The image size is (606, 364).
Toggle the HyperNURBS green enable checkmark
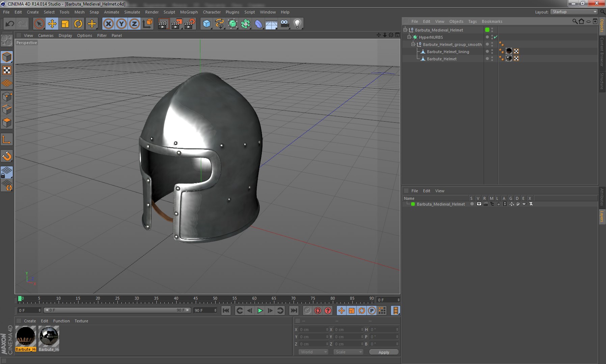(x=496, y=37)
